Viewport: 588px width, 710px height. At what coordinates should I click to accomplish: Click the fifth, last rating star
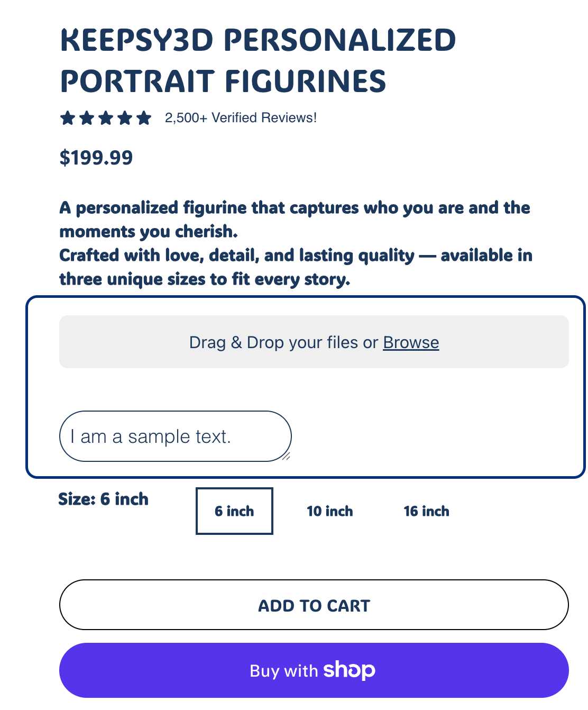coord(144,117)
